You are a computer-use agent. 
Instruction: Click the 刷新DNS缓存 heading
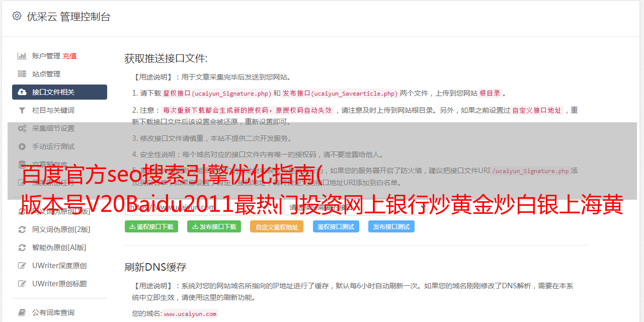tap(155, 267)
